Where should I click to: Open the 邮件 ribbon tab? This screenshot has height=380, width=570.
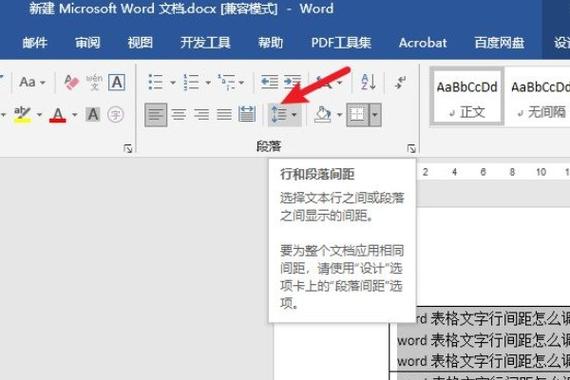[x=35, y=43]
